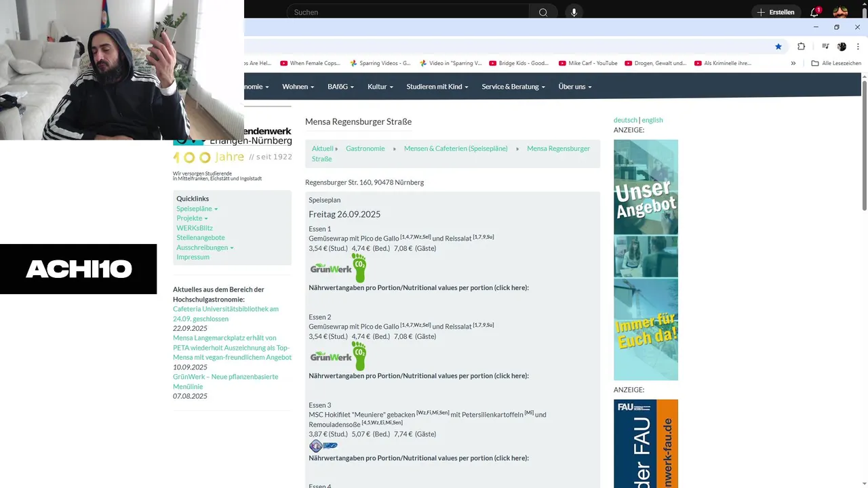The height and width of the screenshot is (488, 868).
Task: Focus the YouTube Suchen search field
Action: (407, 12)
